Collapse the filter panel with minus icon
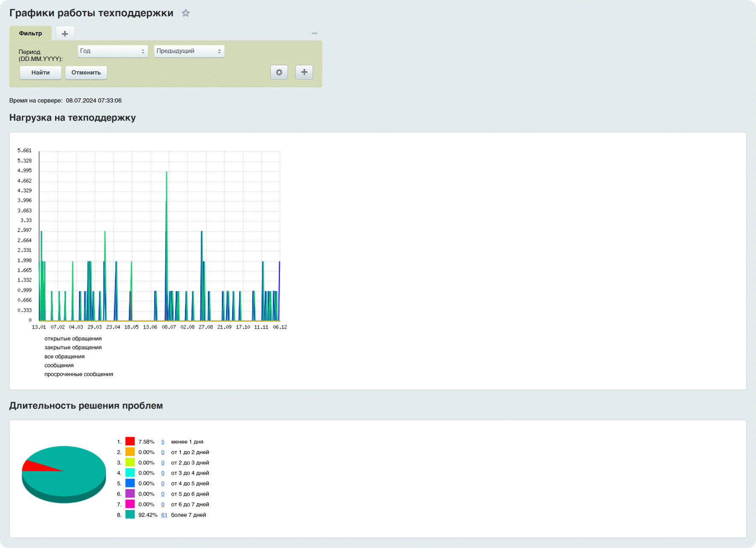The height and width of the screenshot is (548, 756). (x=314, y=33)
